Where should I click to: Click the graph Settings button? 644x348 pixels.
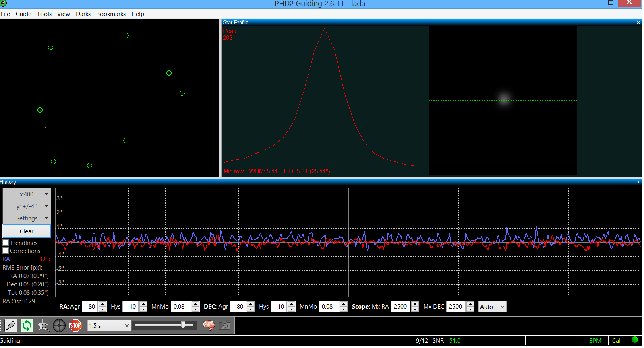point(27,218)
